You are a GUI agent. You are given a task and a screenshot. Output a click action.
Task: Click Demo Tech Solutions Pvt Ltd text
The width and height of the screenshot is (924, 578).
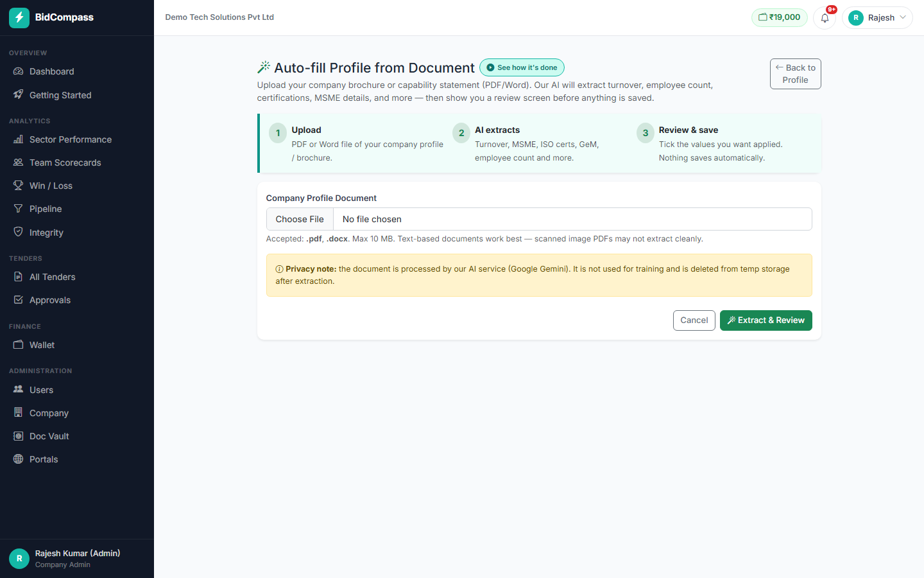coord(219,17)
